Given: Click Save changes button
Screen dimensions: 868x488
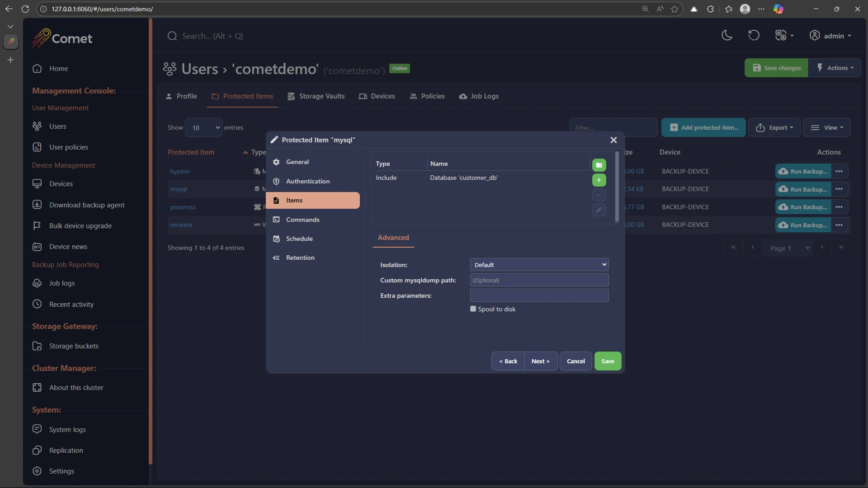Looking at the screenshot, I should (776, 68).
